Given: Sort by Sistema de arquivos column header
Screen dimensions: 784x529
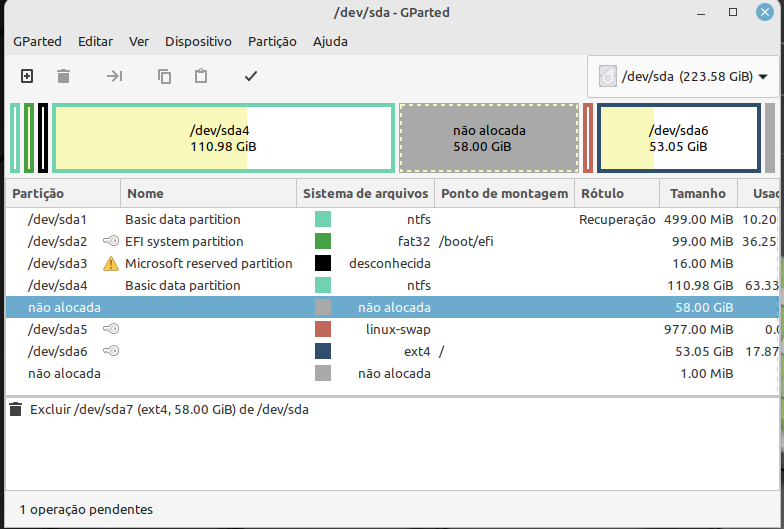Looking at the screenshot, I should pyautogui.click(x=366, y=194).
